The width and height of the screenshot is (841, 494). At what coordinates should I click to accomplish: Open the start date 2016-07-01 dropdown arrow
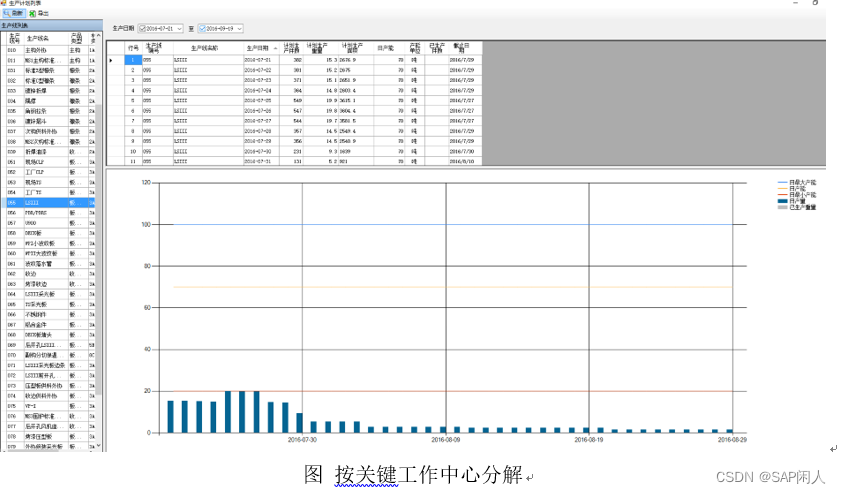pos(179,28)
